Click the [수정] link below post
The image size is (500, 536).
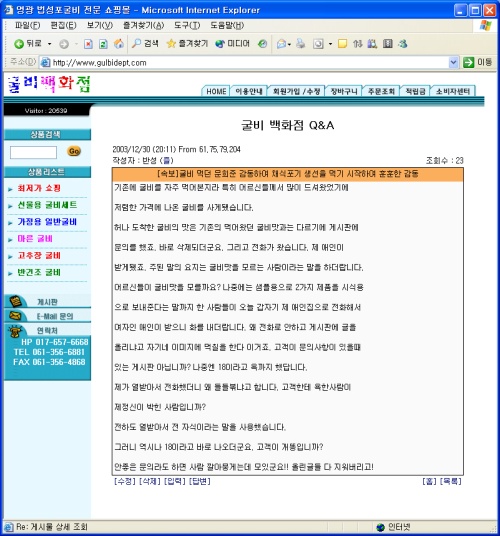125,481
